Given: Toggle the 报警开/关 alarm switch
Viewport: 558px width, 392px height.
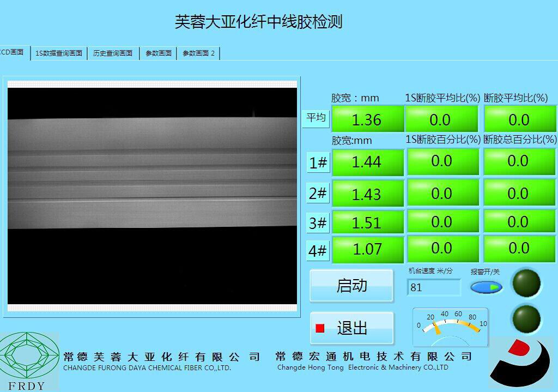Looking at the screenshot, I should tap(486, 287).
